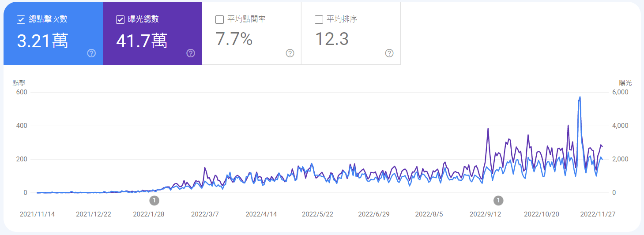Enable the 平均排序 checkbox
The image size is (644, 235).
click(x=319, y=19)
